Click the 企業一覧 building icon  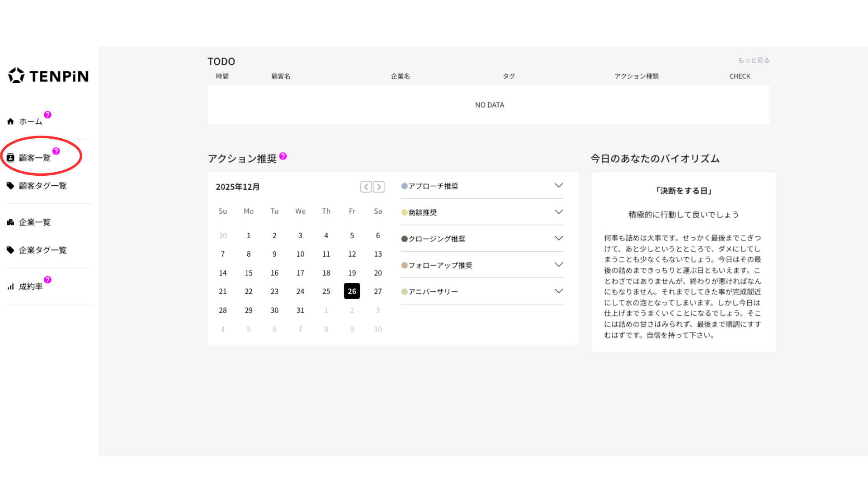coord(10,222)
